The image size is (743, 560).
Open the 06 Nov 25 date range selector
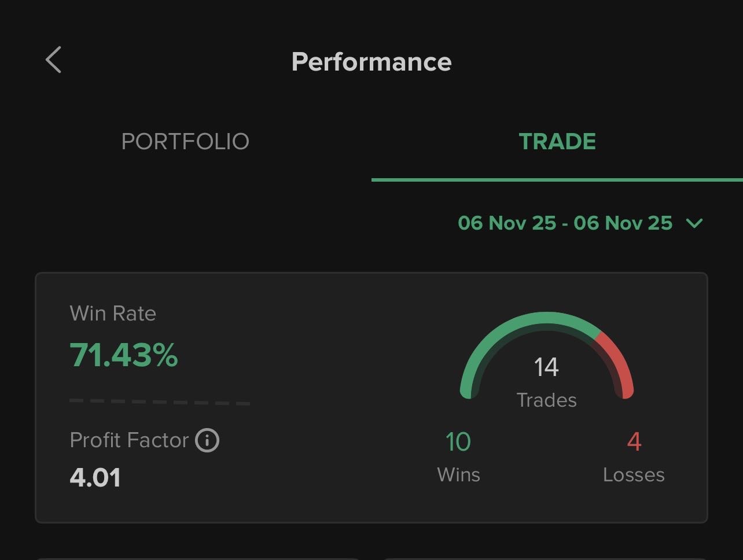tap(565, 223)
